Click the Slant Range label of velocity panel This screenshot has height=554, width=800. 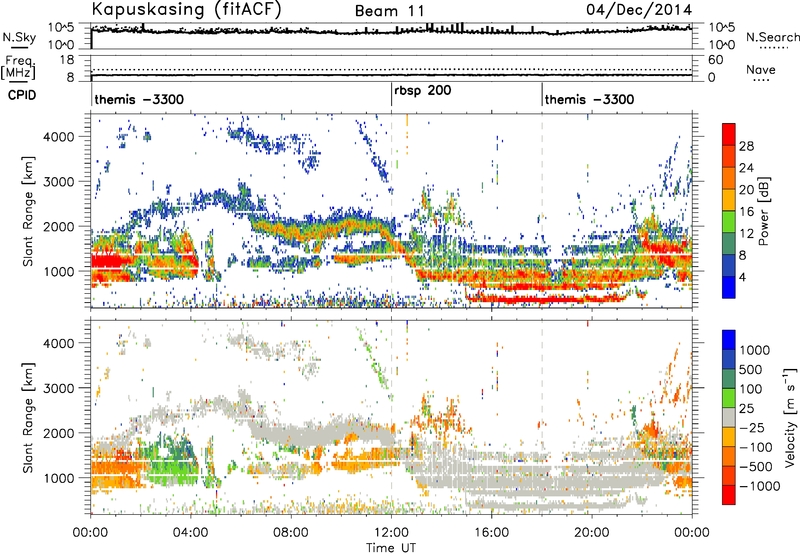tap(28, 417)
